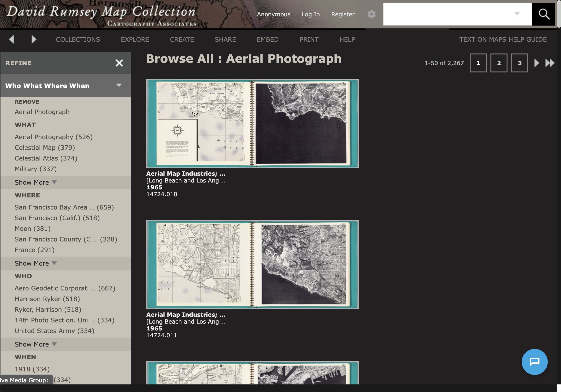Open the settings gear icon
Viewport: 561px width, 392px height.
coord(371,14)
